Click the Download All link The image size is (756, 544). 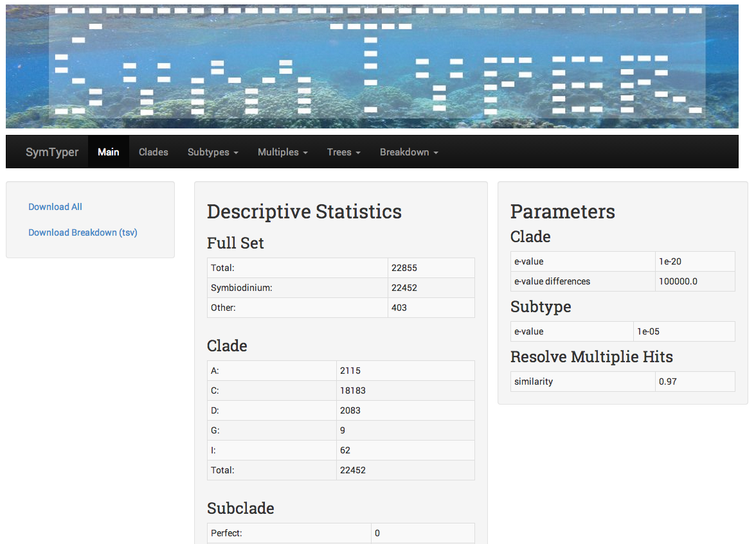pos(55,207)
